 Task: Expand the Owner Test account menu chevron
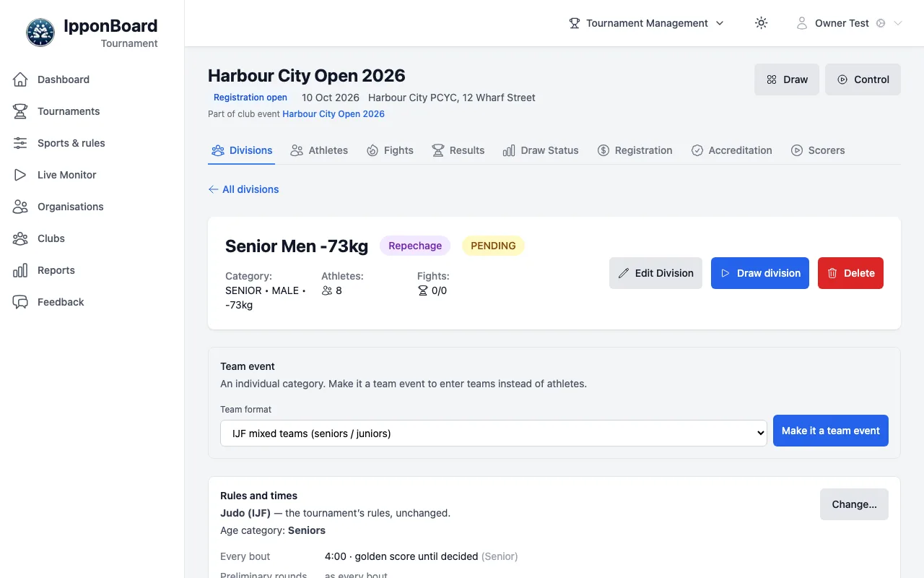pyautogui.click(x=898, y=23)
